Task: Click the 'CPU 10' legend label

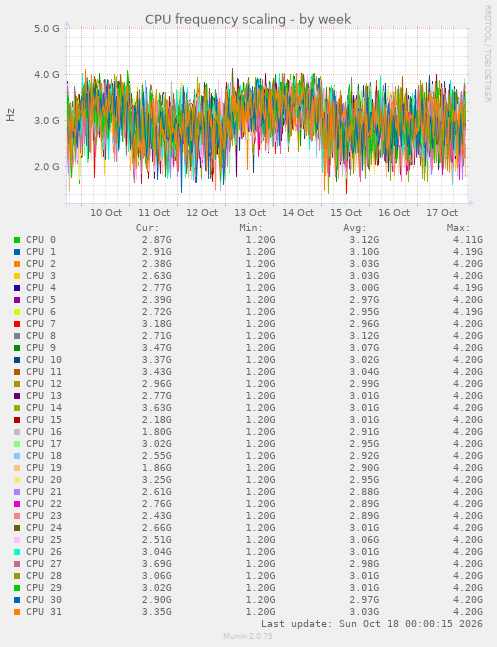Action: 44,359
